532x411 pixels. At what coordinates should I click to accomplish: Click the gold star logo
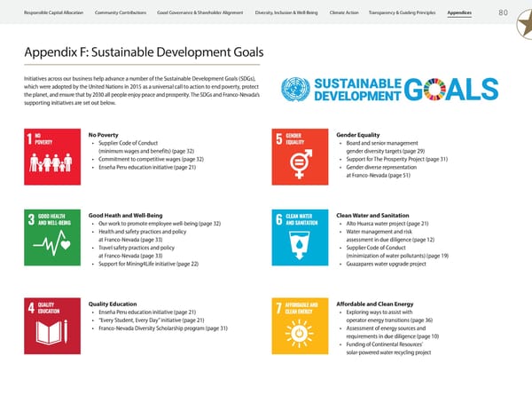(x=524, y=24)
